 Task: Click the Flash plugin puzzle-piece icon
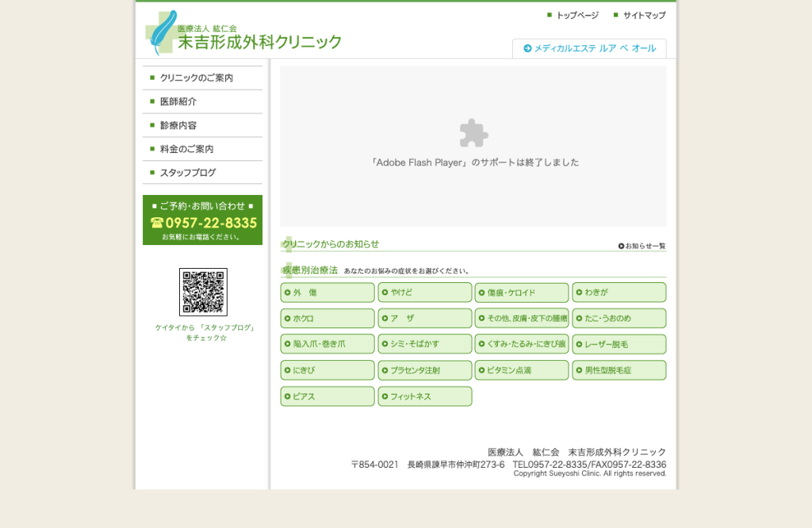point(473,133)
